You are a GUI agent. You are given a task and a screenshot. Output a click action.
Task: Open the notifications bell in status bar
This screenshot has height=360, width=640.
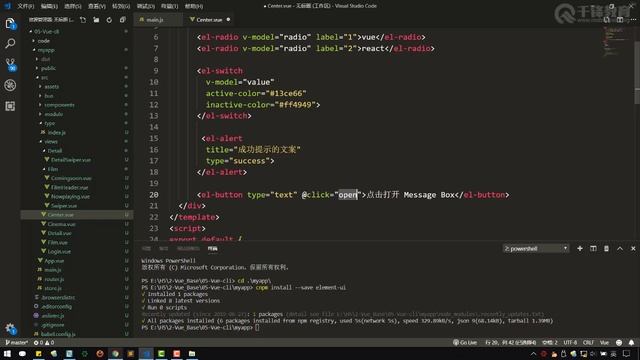pyautogui.click(x=631, y=342)
